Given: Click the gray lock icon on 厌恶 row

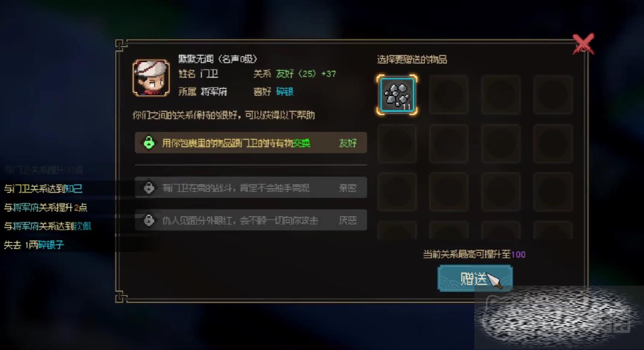Looking at the screenshot, I should pos(148,220).
